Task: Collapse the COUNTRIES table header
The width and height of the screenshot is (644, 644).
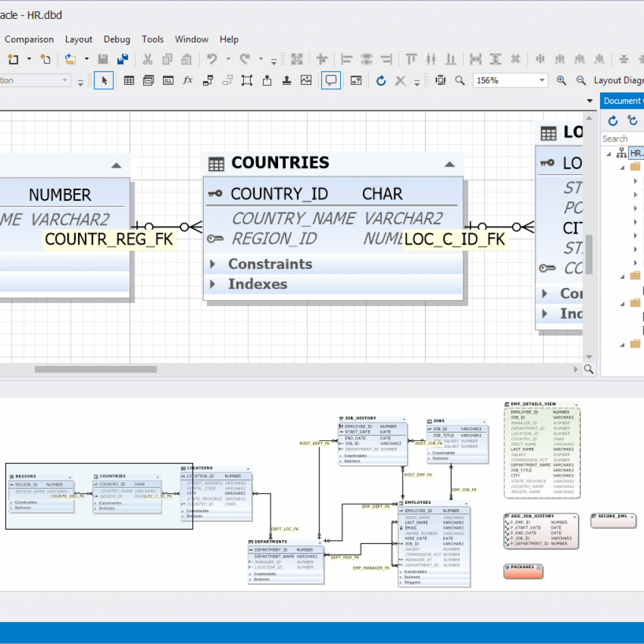Action: (x=450, y=163)
